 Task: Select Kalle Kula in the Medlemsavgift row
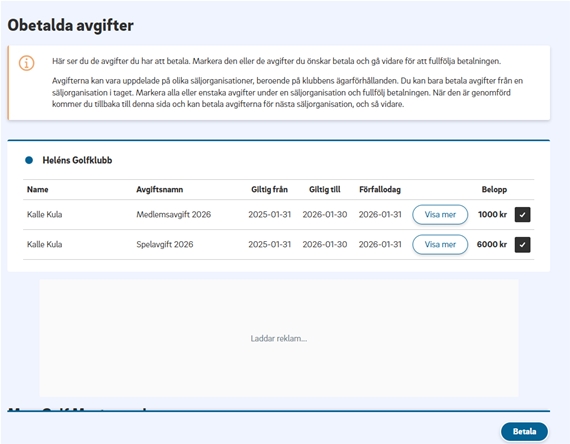click(44, 215)
